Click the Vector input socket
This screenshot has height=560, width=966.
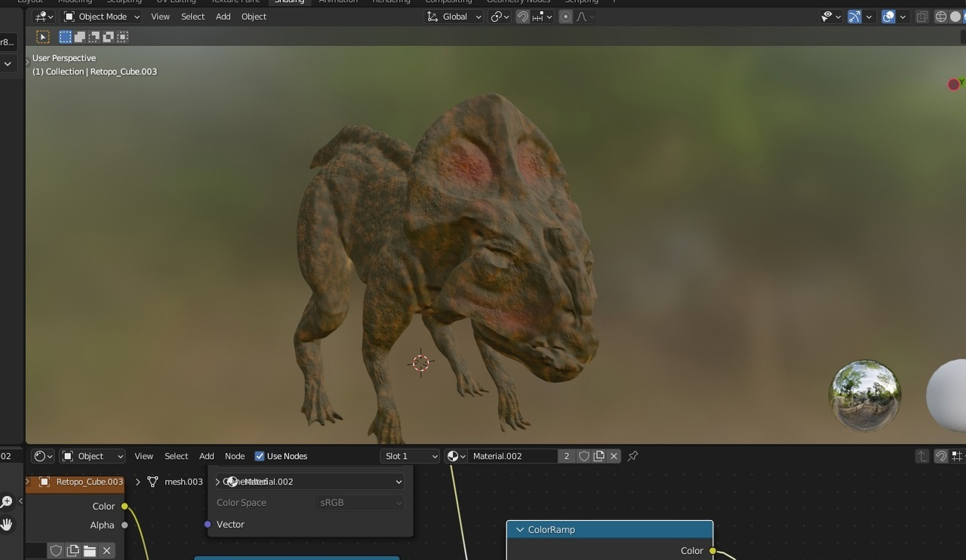coord(208,525)
